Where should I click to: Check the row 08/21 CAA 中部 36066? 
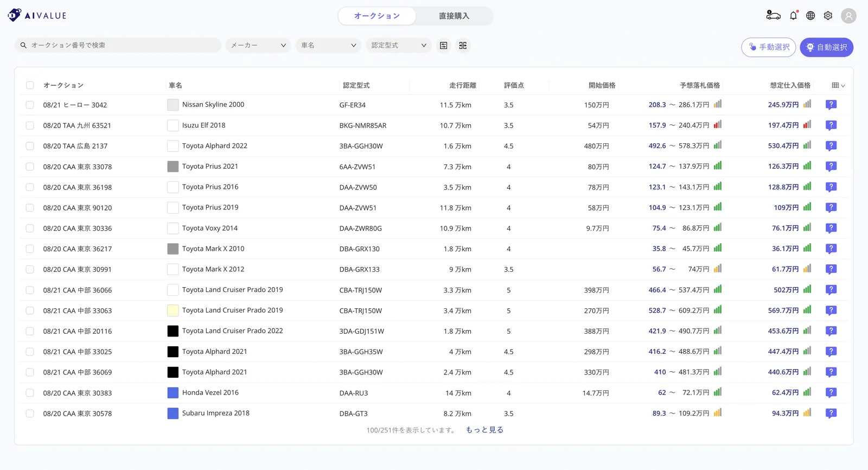30,290
